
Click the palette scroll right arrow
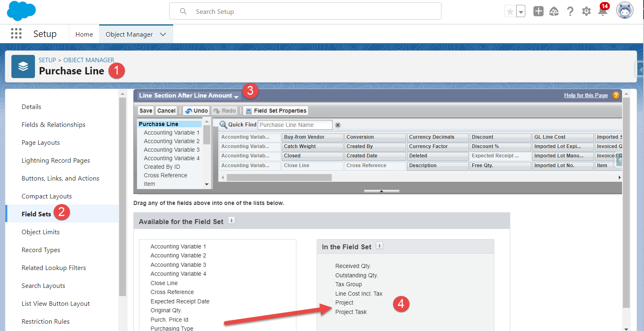coord(619,178)
